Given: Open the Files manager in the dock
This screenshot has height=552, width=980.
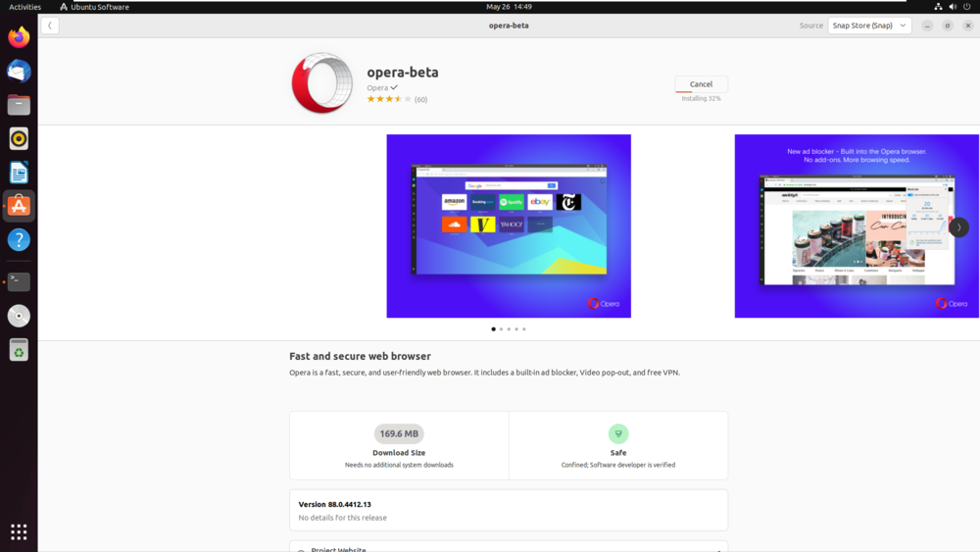Looking at the screenshot, I should (x=19, y=105).
